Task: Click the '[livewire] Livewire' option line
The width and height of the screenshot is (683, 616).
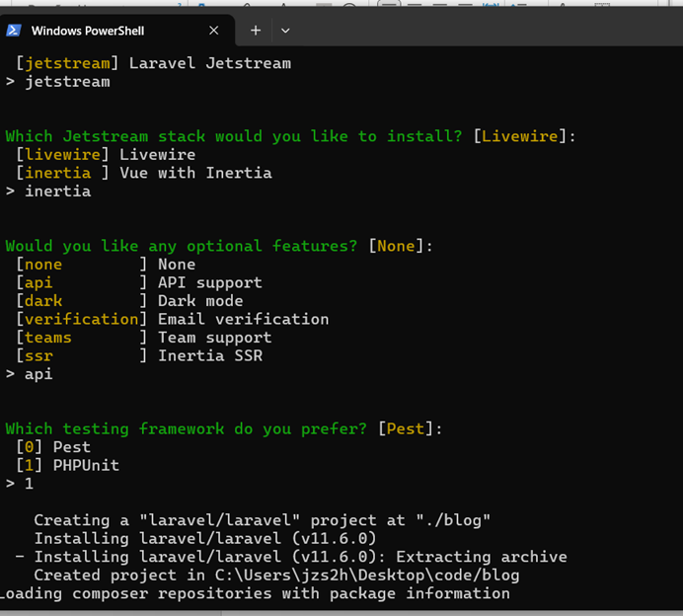Action: 106,155
